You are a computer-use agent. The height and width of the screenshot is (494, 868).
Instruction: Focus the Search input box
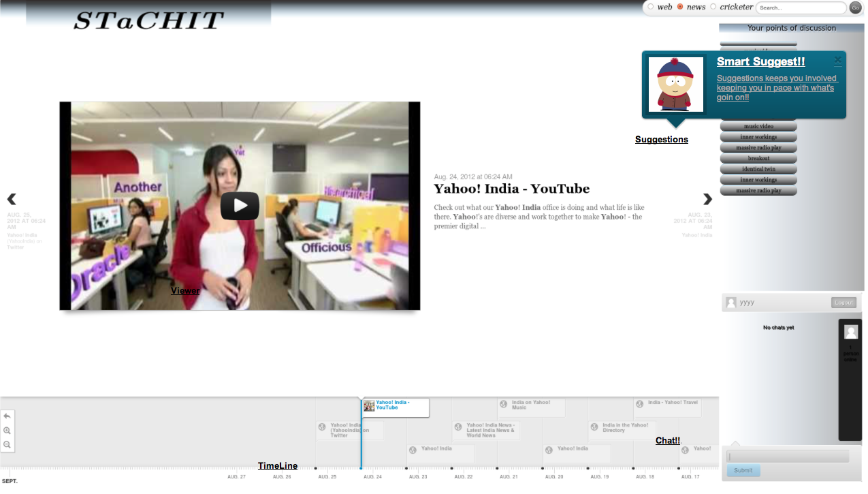[x=801, y=8]
